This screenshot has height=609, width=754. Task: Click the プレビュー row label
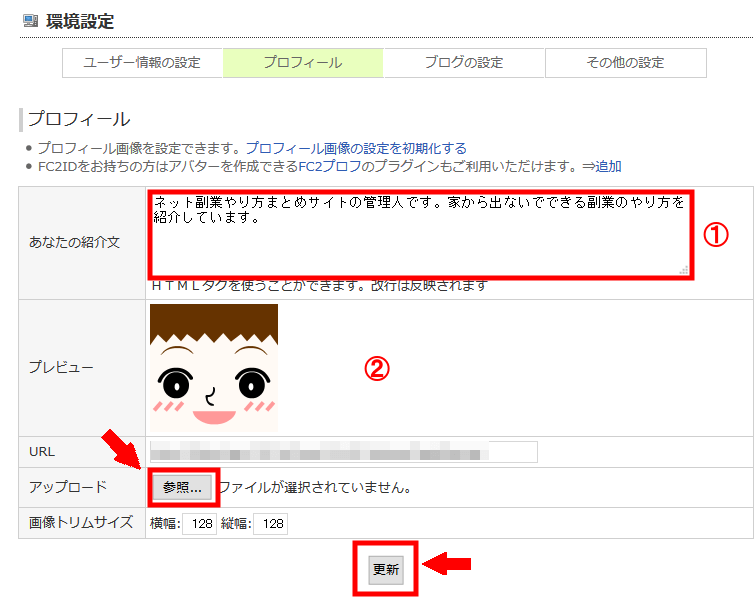[61, 368]
